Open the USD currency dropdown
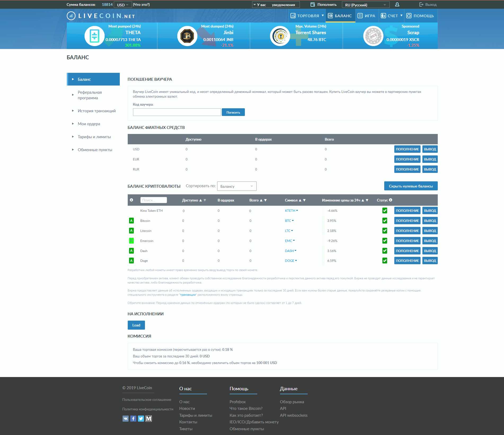Viewport: 504px width, 435px height. [123, 5]
